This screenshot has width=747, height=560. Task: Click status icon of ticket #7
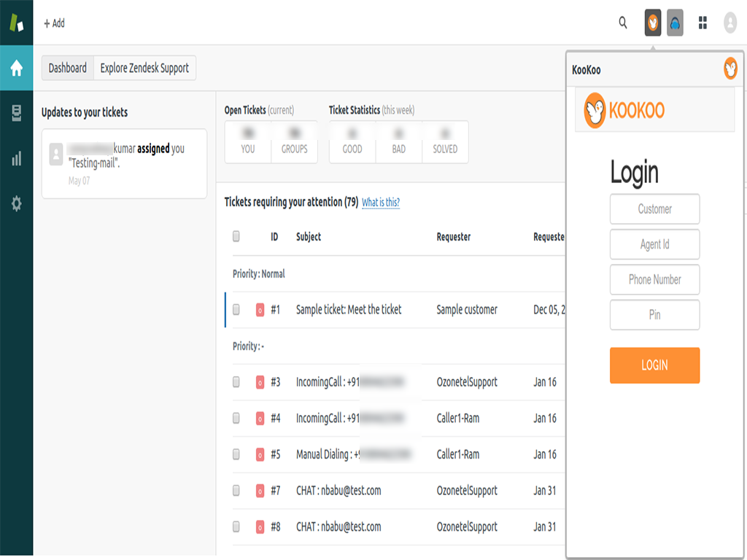click(x=260, y=491)
